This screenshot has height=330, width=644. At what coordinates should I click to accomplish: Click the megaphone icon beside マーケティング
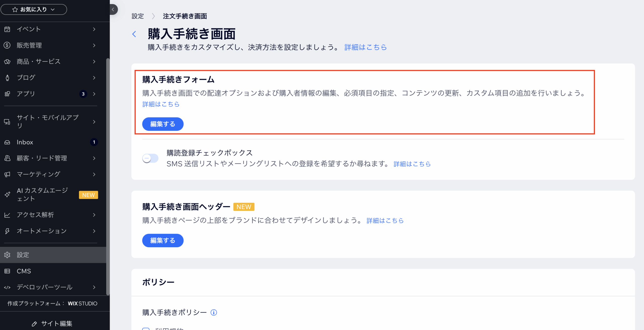pyautogui.click(x=7, y=174)
